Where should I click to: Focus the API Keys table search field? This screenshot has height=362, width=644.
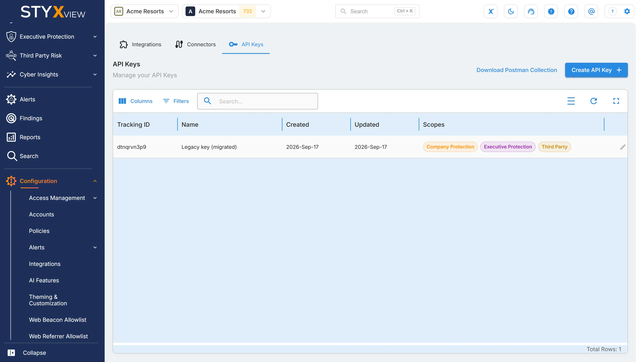coord(258,101)
